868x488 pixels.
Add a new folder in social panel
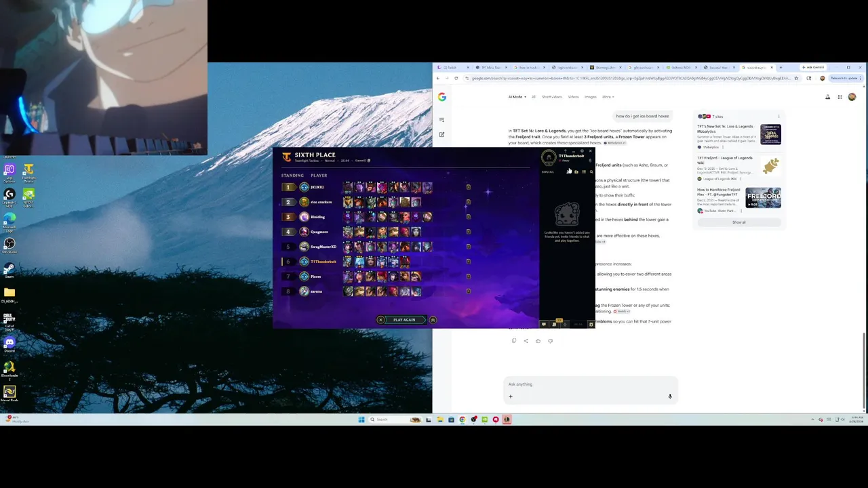(x=576, y=171)
